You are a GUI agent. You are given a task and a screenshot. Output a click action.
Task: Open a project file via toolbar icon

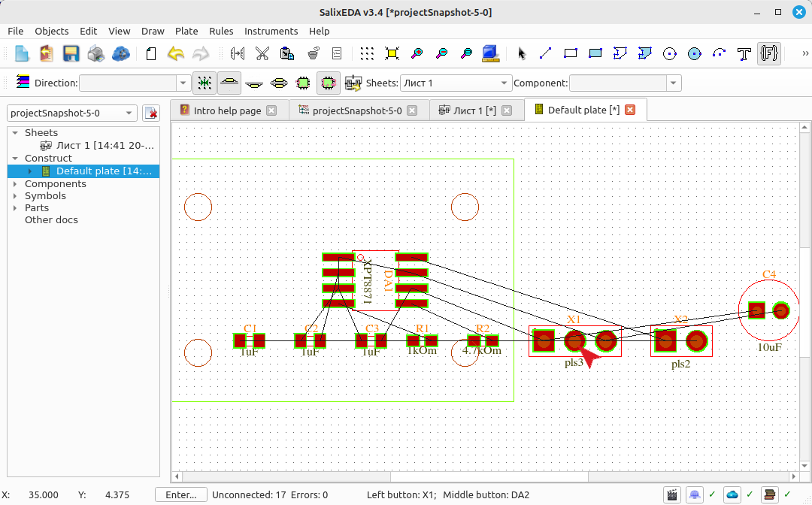click(x=47, y=53)
